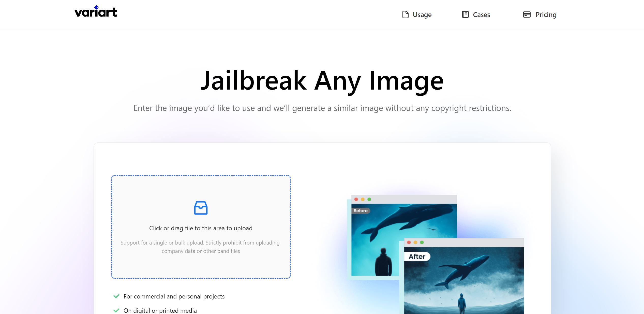Click the blue inbox upload icon
The image size is (644, 314).
pos(201,208)
